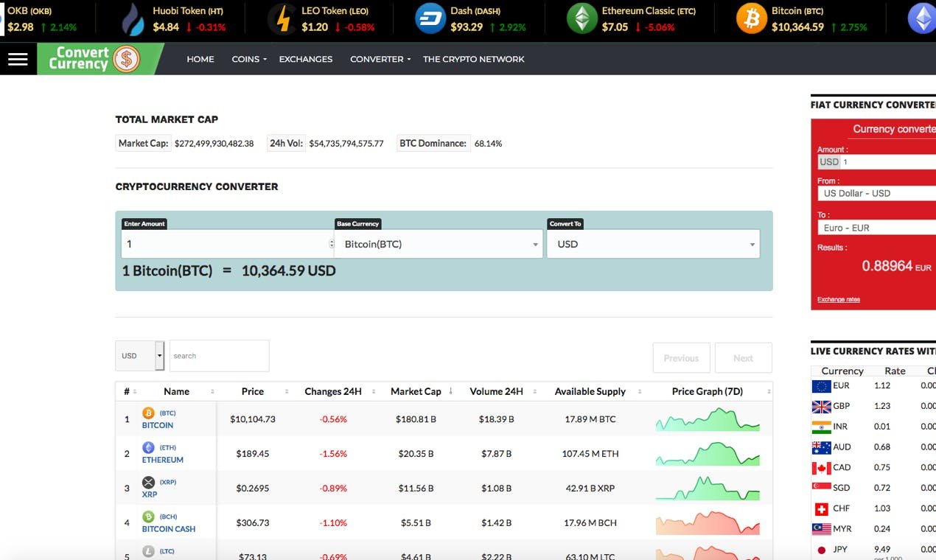The width and height of the screenshot is (936, 560).
Task: Click the Market Cap value $272,499,930,482.38
Action: 214,144
